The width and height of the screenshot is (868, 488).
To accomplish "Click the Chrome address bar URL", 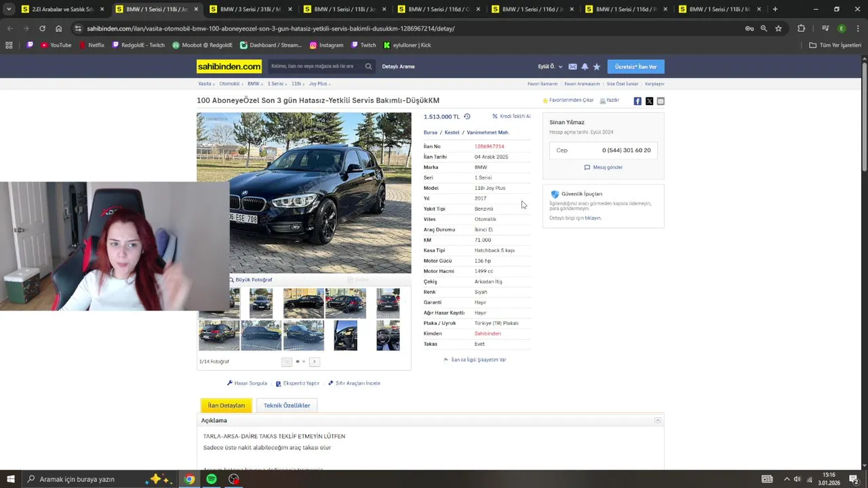I will tap(271, 28).
